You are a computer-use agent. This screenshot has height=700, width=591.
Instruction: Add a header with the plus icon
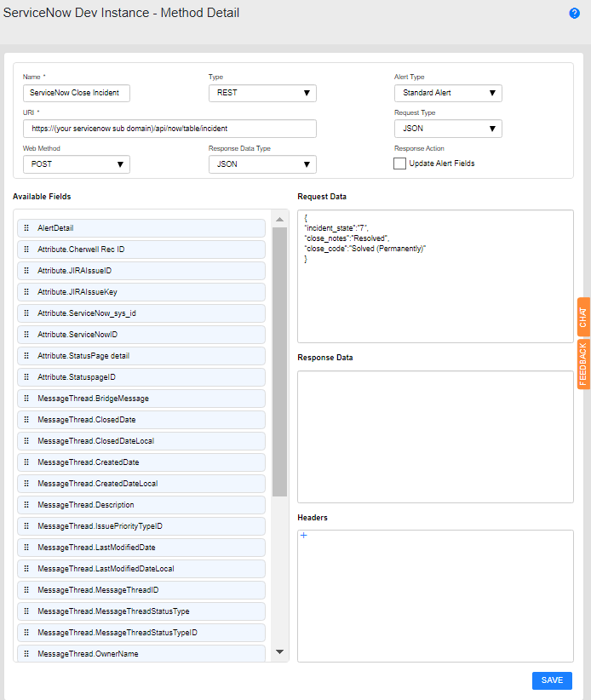304,536
